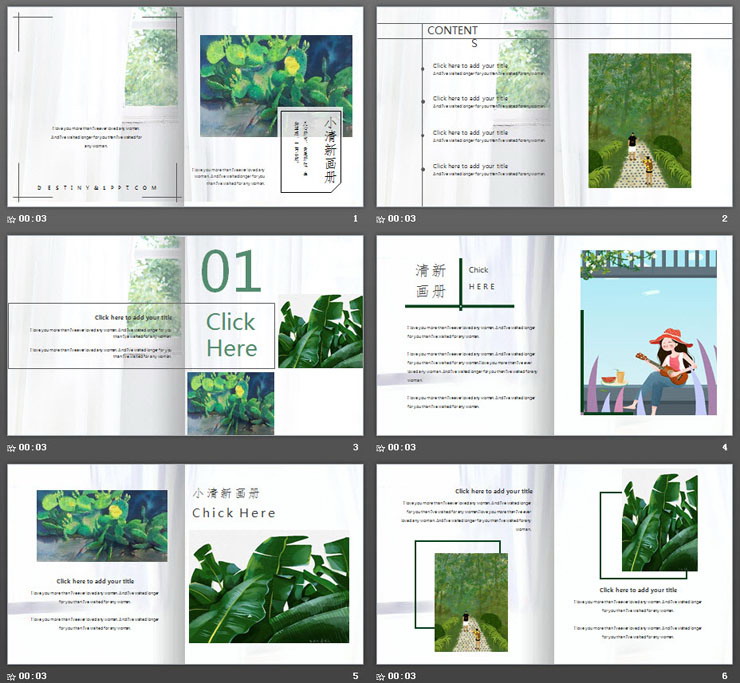Select the CONTENTS slide thumbnail

click(x=554, y=107)
